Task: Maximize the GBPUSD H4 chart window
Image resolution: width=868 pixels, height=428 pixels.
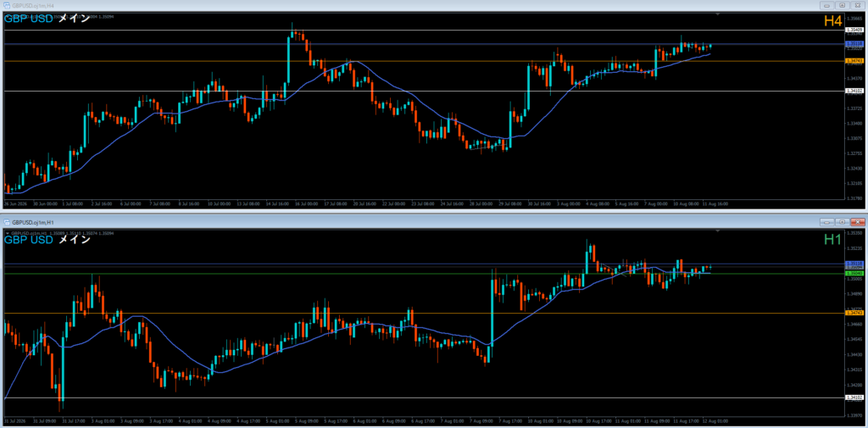Action: click(842, 5)
